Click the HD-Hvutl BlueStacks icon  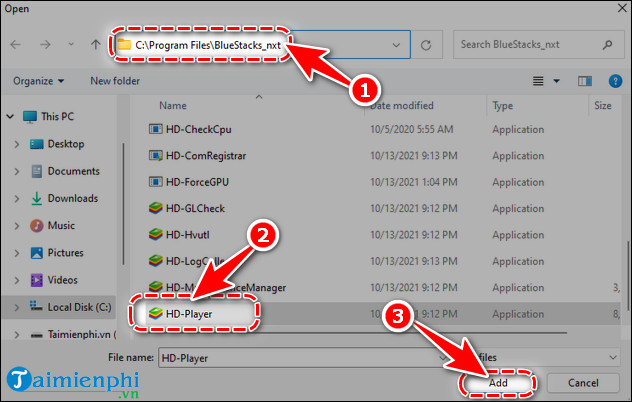coord(156,234)
